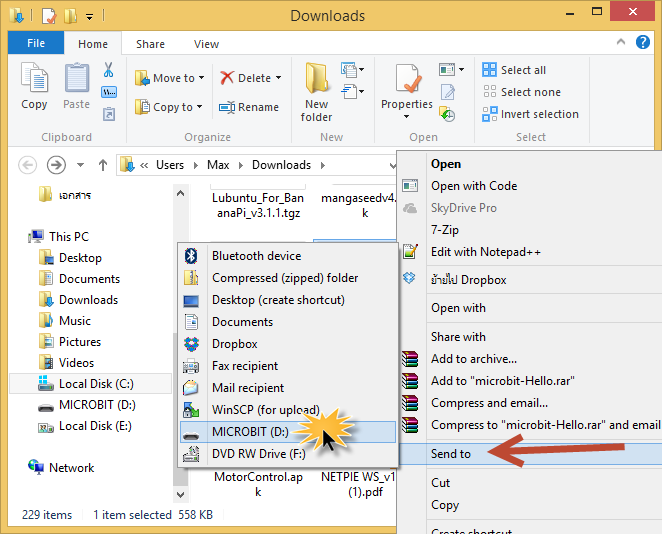Customize Quick Access Toolbar dropdown
This screenshot has width=662, height=534.
coord(90,16)
